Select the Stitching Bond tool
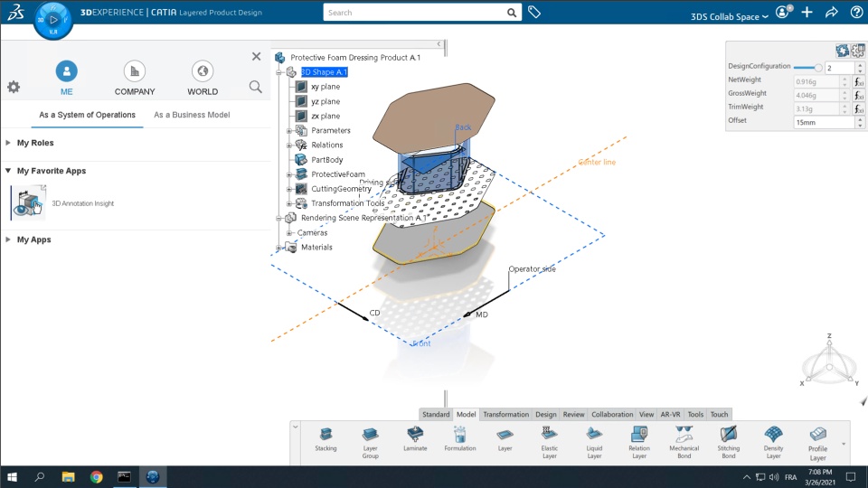 [x=729, y=443]
